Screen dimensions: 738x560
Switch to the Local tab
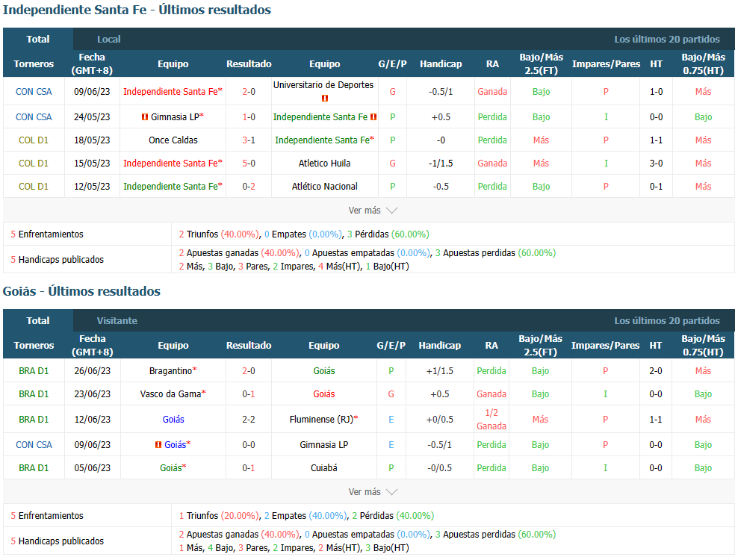pyautogui.click(x=109, y=39)
